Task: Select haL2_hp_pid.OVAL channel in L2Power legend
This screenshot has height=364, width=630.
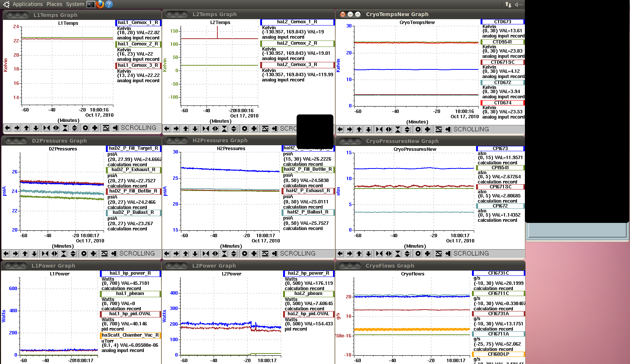Action: pyautogui.click(x=308, y=314)
